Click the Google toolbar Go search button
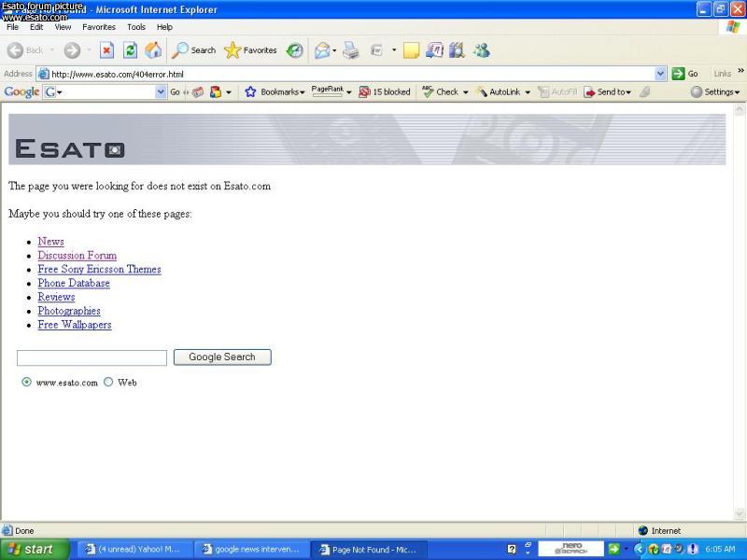This screenshot has width=747, height=560. pos(175,91)
